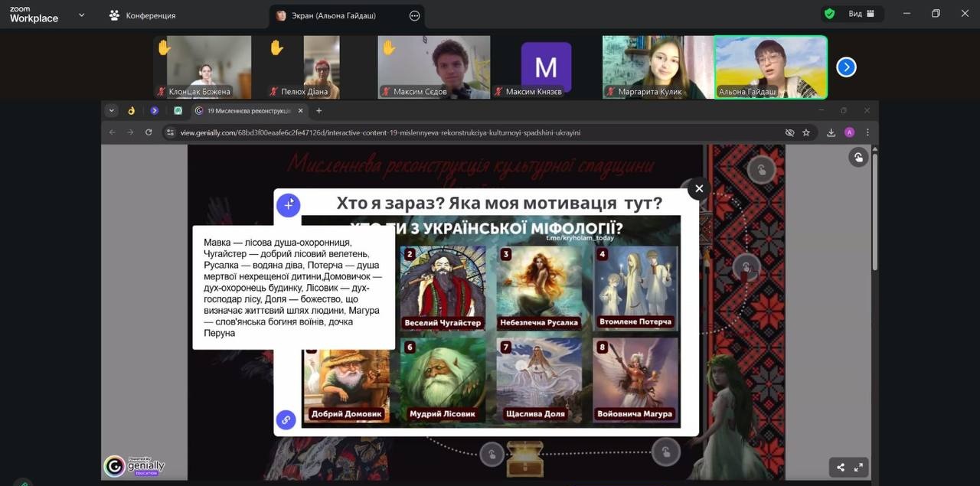Image resolution: width=980 pixels, height=486 pixels.
Task: Enter fullscreen in the Genially viewer
Action: coord(858,467)
